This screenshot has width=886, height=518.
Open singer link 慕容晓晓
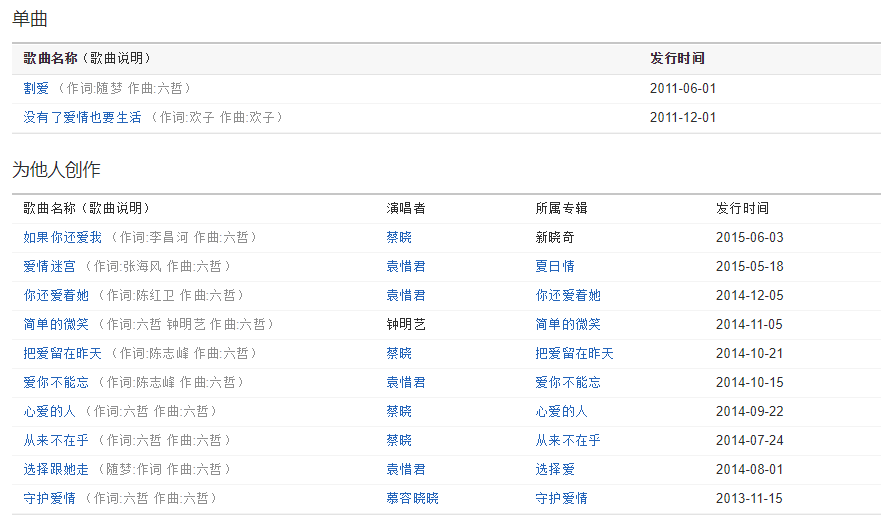(x=412, y=498)
